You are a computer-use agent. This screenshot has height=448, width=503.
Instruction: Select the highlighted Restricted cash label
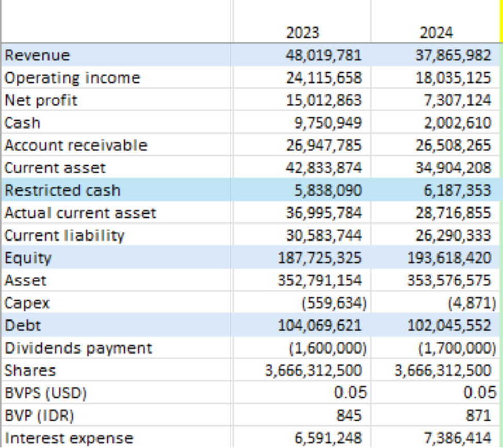[x=116, y=190]
